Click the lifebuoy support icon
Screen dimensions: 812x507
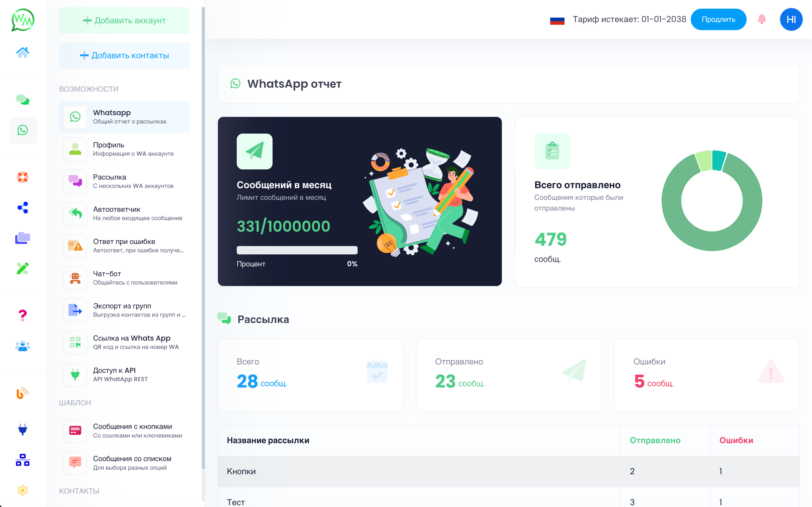point(22,177)
